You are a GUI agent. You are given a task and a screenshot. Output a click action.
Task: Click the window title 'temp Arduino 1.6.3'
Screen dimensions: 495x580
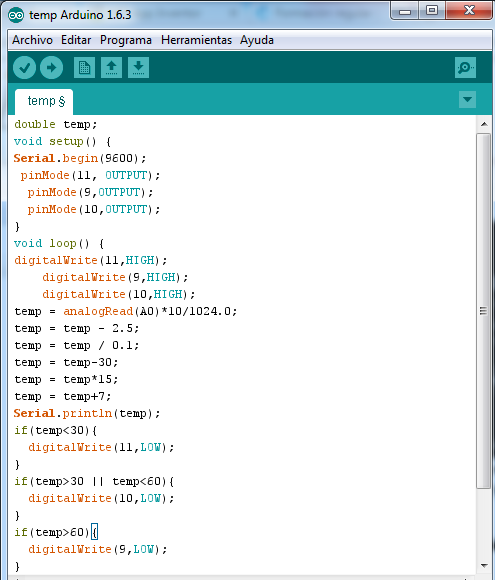coord(80,15)
